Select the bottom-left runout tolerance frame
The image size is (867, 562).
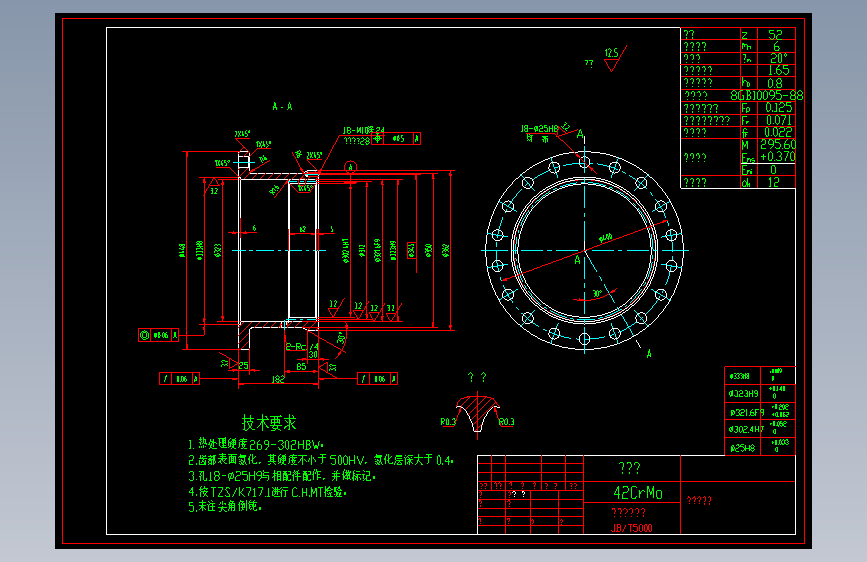[x=179, y=379]
